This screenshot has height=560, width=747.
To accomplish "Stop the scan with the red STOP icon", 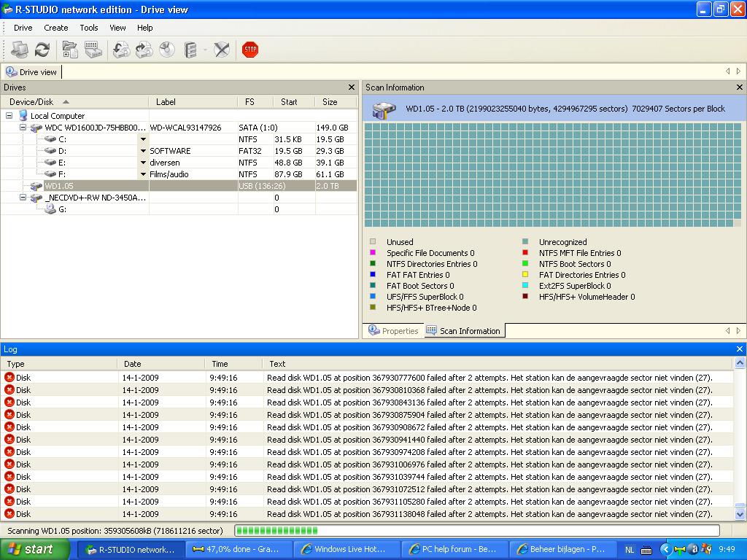I will (250, 50).
